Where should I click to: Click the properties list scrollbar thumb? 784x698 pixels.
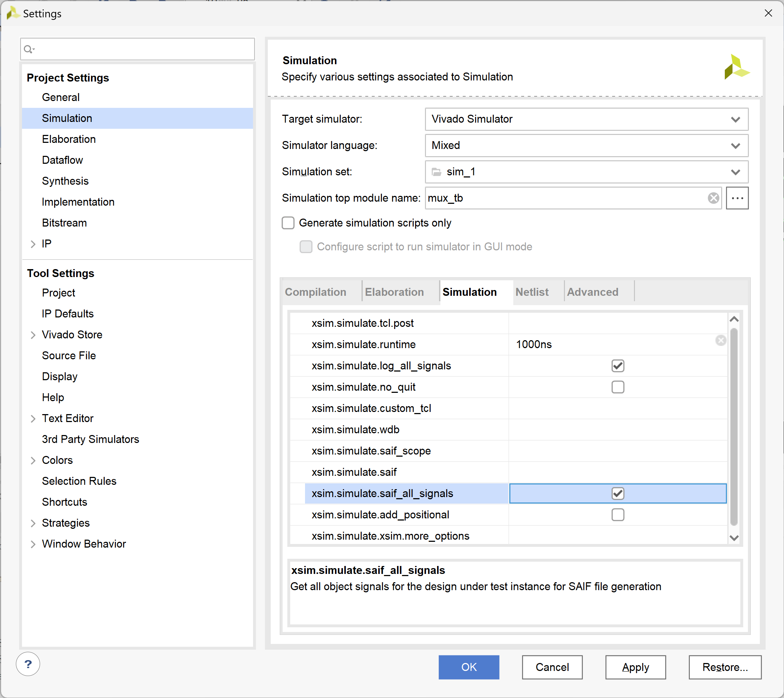click(x=734, y=427)
